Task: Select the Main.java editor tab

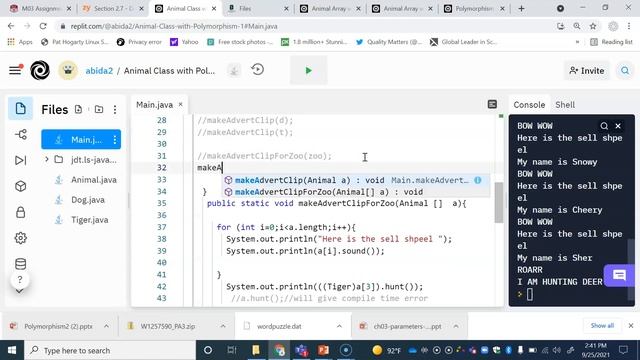Action: 154,104
